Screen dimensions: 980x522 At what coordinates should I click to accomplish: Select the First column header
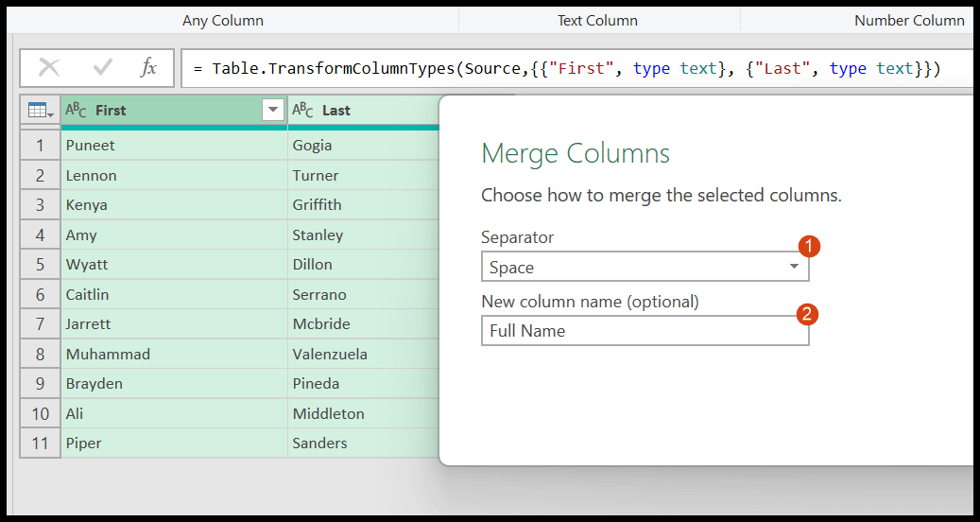click(x=174, y=111)
